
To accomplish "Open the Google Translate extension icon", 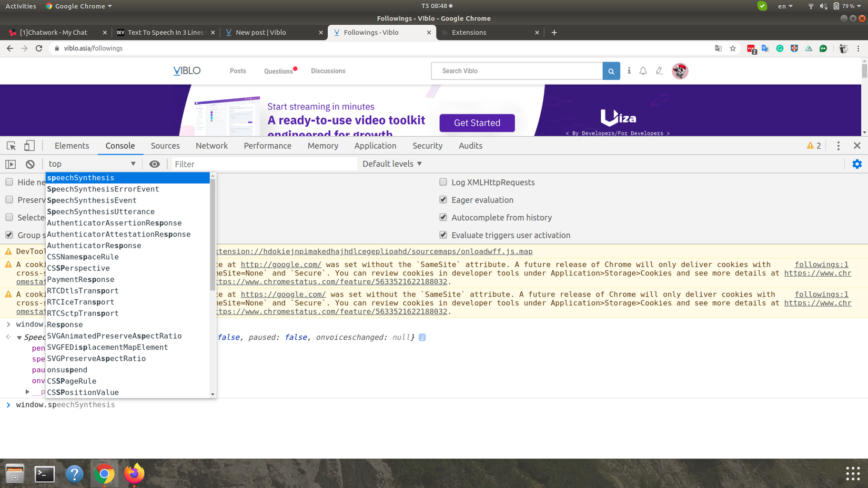I will tap(765, 48).
